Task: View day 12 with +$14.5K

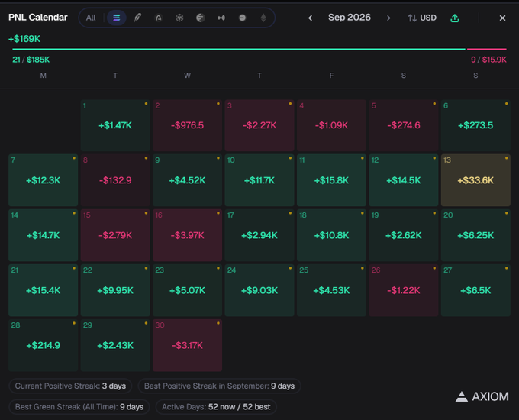Action: point(404,180)
